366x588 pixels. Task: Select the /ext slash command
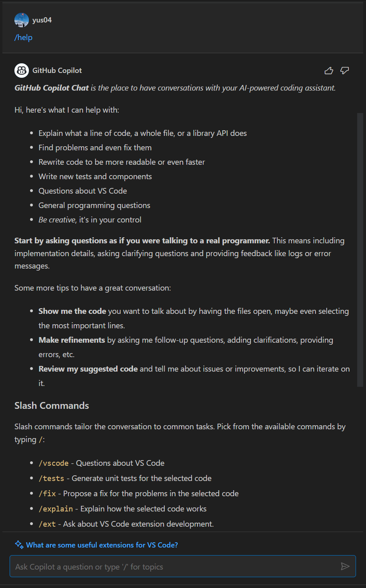coord(47,524)
